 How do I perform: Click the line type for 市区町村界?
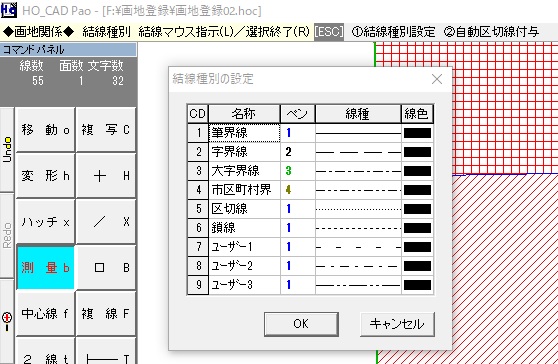pyautogui.click(x=358, y=190)
